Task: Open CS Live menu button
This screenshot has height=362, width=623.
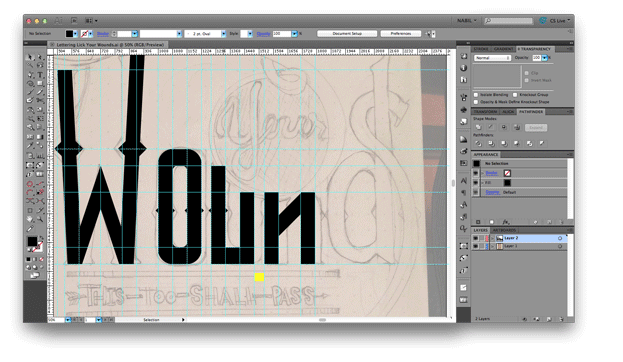Action: tap(555, 20)
